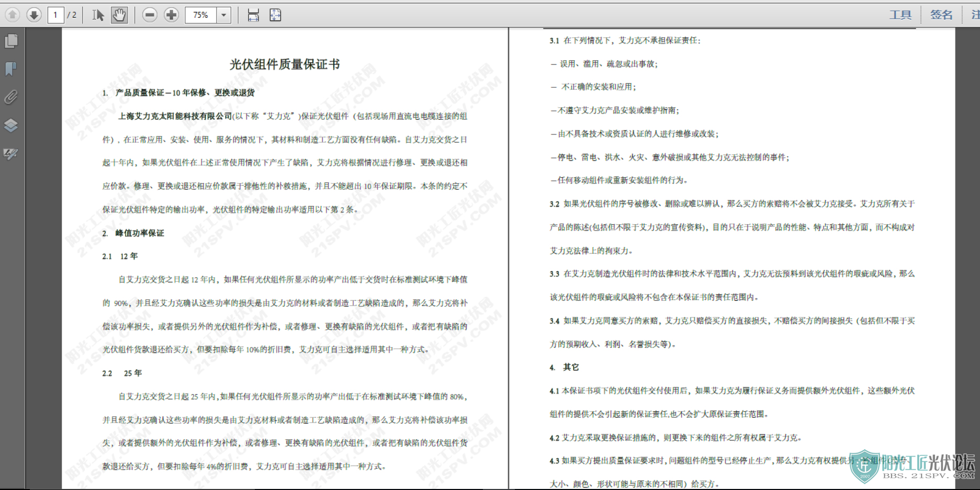Click company name 上海艾力克太阳能科技有限公司
Screen dimensions: 980x490
[x=175, y=116]
